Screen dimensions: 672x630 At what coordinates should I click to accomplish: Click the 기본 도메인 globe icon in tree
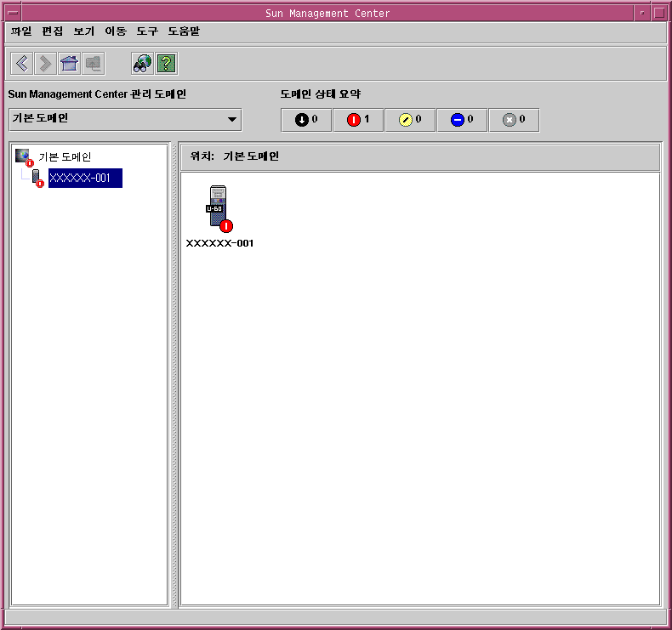click(25, 157)
